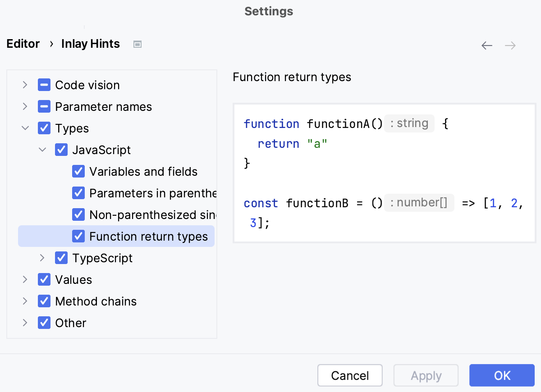Navigate forward using the right arrow icon
Image resolution: width=541 pixels, height=392 pixels.
tap(510, 46)
